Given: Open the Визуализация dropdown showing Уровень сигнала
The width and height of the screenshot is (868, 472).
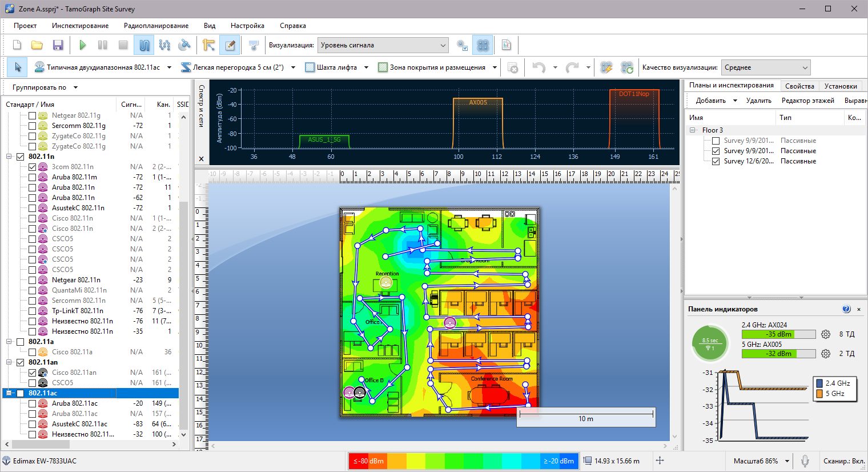Looking at the screenshot, I should click(383, 45).
